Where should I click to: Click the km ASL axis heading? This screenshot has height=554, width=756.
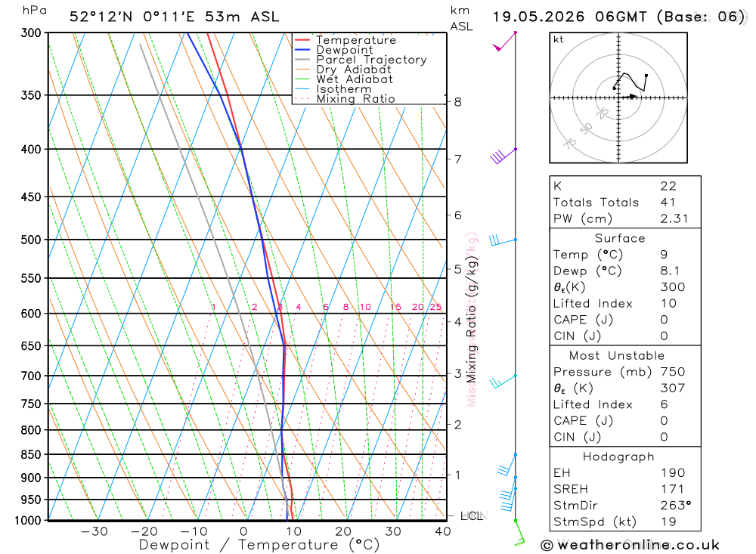click(x=461, y=18)
